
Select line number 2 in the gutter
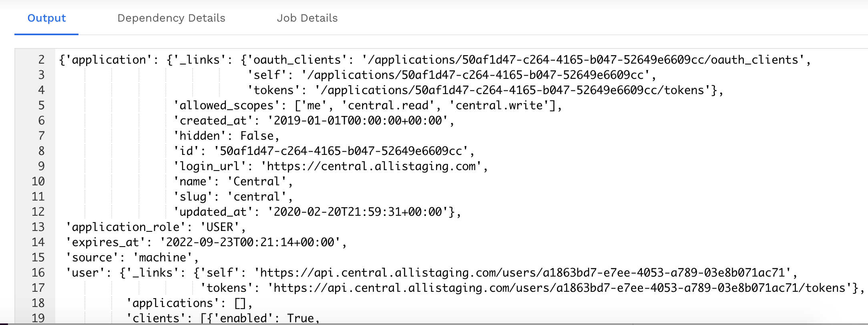coord(38,59)
